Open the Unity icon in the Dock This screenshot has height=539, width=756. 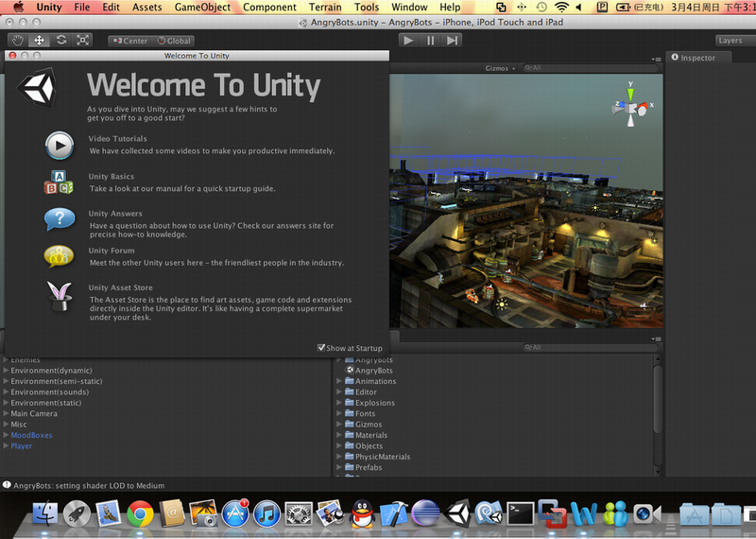(457, 513)
